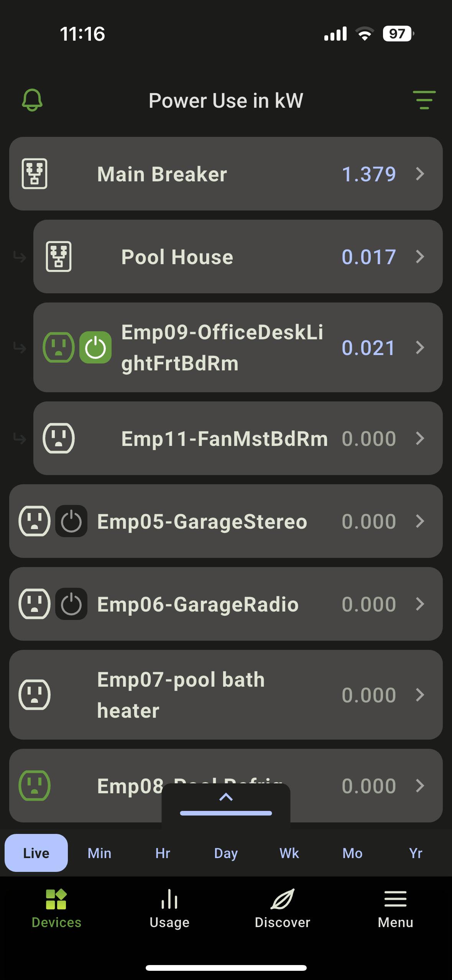Tap the Main Breaker panel icon
This screenshot has width=452, height=980.
point(35,174)
